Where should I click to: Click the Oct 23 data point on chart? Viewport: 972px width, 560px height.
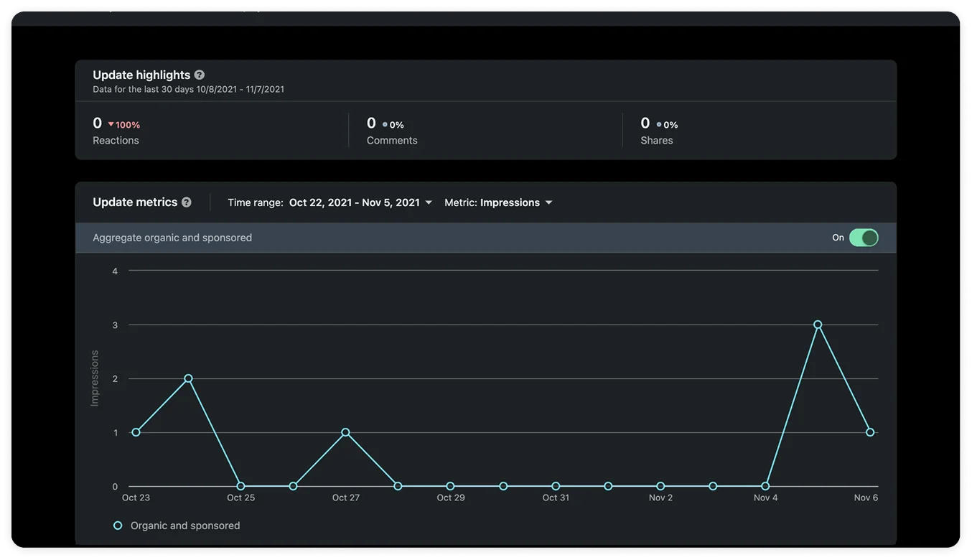click(136, 432)
